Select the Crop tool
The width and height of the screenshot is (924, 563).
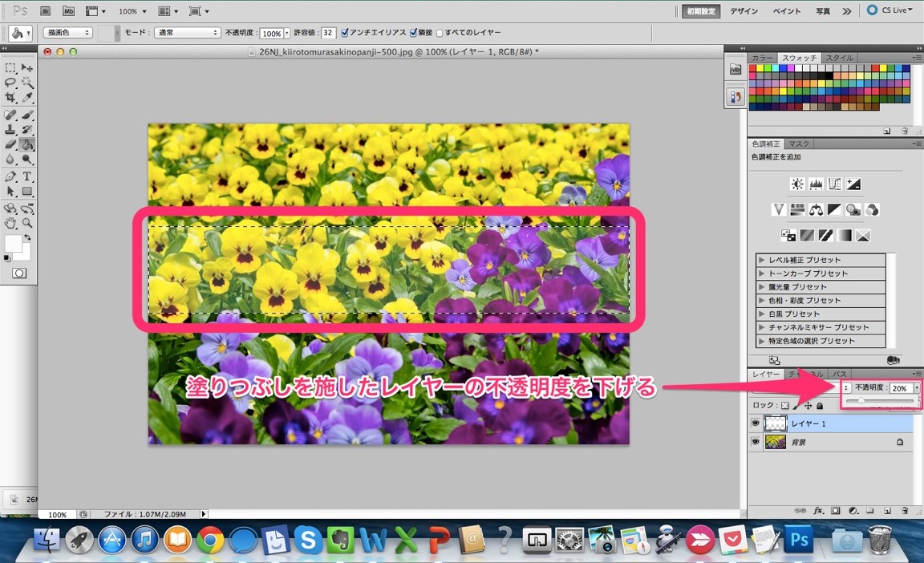(11, 98)
